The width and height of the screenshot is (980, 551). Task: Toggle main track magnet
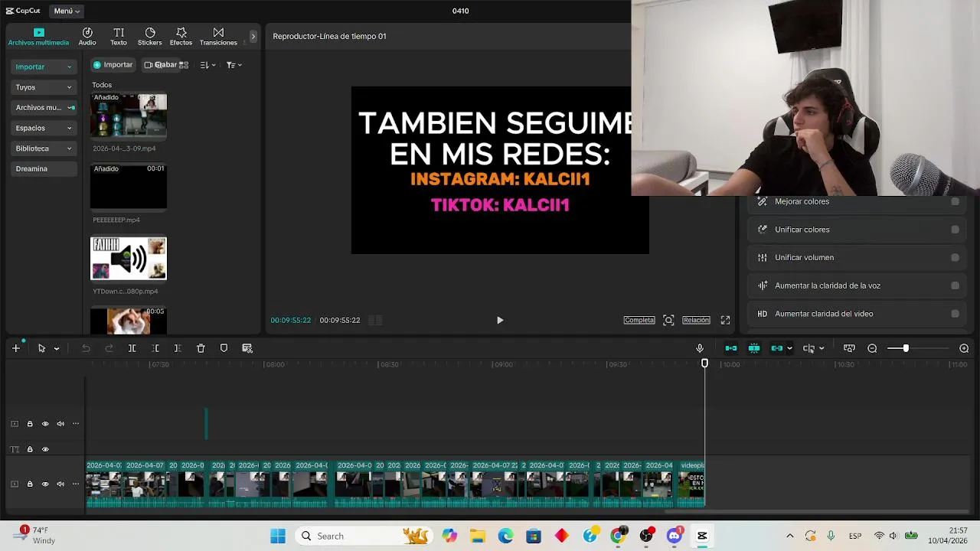tap(731, 348)
